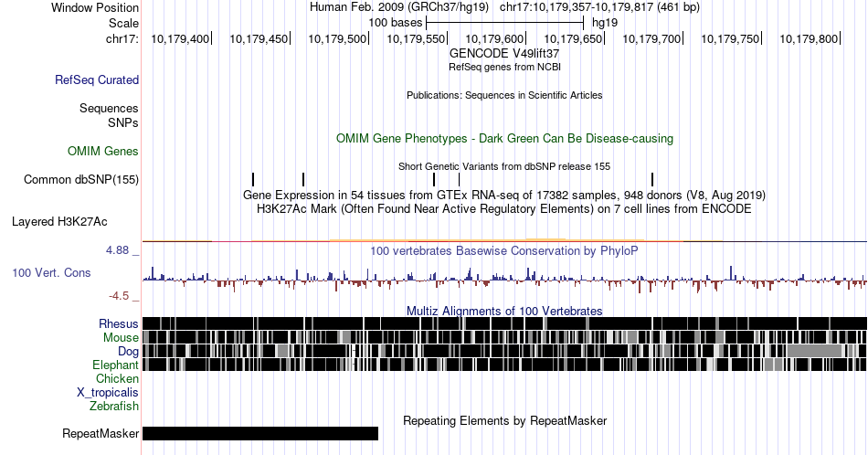Click the Common dbSNP(155) track label
This screenshot has height=455, width=868.
coord(81,179)
